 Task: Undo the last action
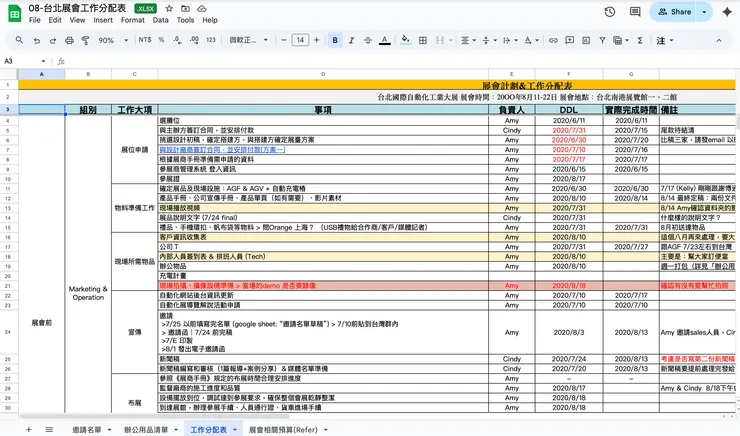point(36,41)
